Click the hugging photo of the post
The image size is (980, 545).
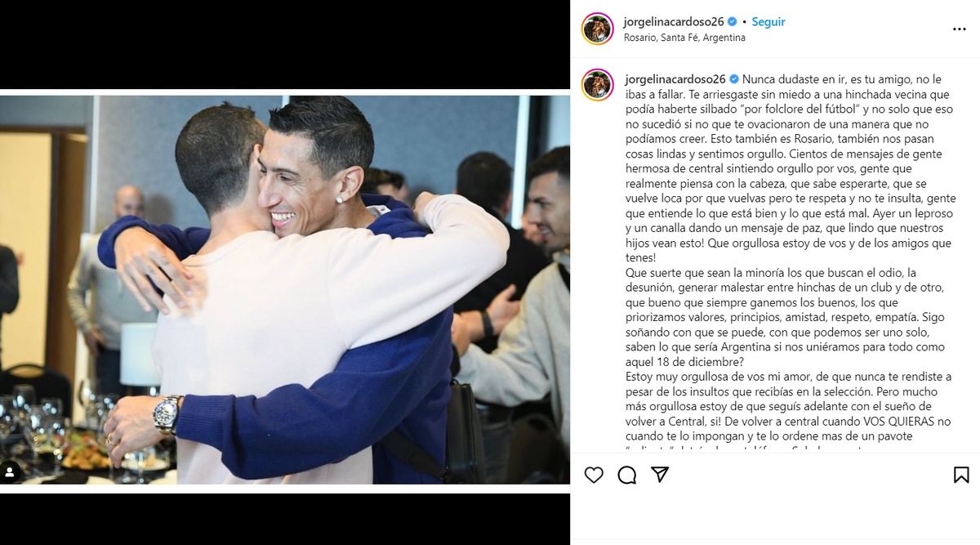coord(285,290)
